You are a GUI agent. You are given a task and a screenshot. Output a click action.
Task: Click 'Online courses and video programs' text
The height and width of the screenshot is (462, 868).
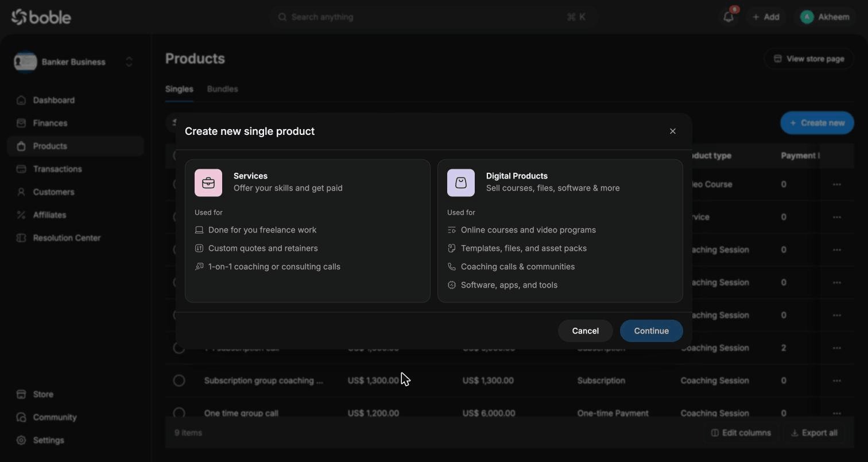click(528, 230)
